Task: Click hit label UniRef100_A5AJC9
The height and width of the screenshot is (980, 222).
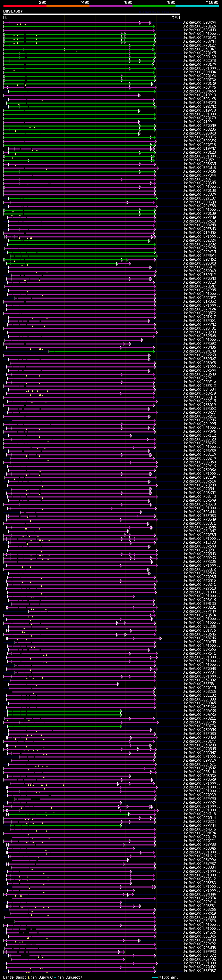Action: tap(199, 57)
